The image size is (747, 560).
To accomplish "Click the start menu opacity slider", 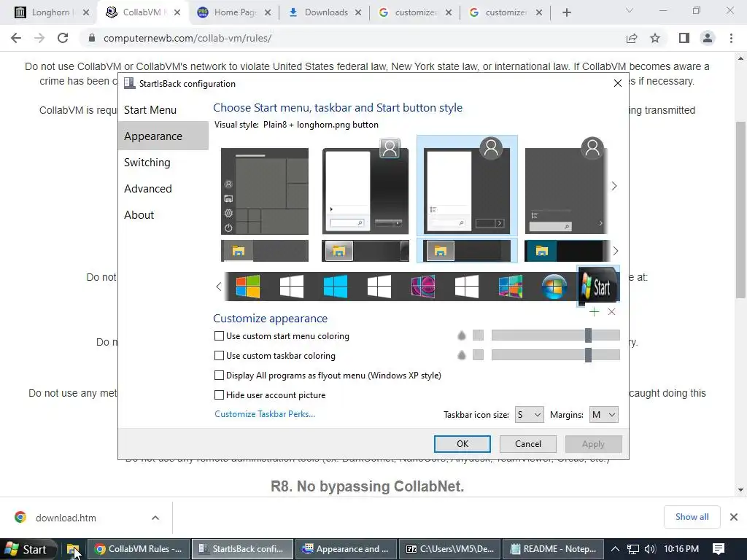I will [x=555, y=335].
